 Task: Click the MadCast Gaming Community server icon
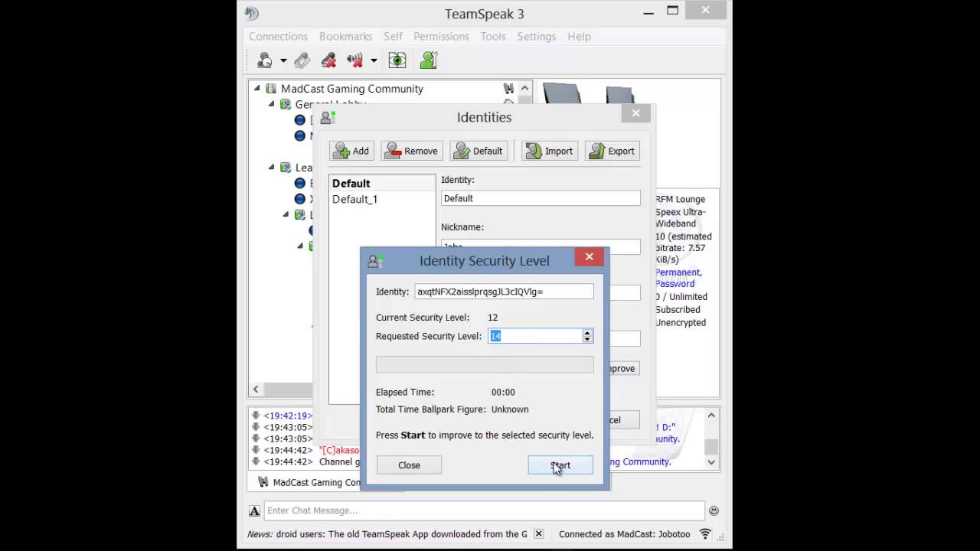click(x=271, y=89)
